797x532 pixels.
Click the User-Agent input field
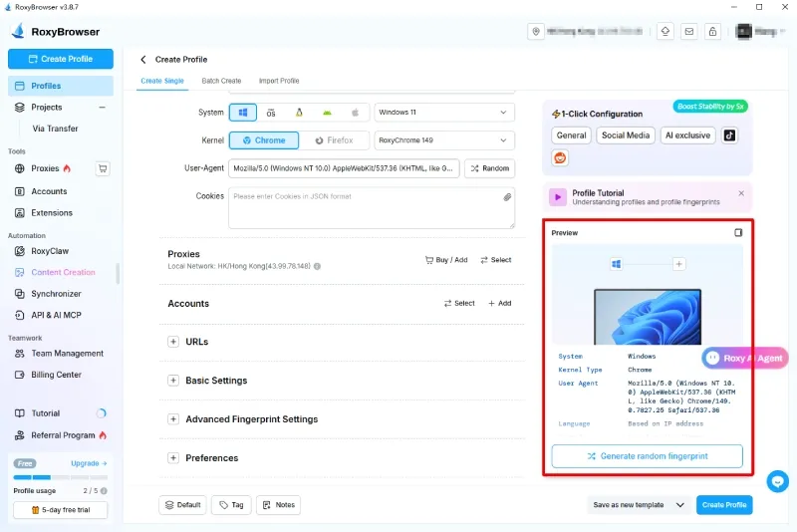[x=344, y=168]
